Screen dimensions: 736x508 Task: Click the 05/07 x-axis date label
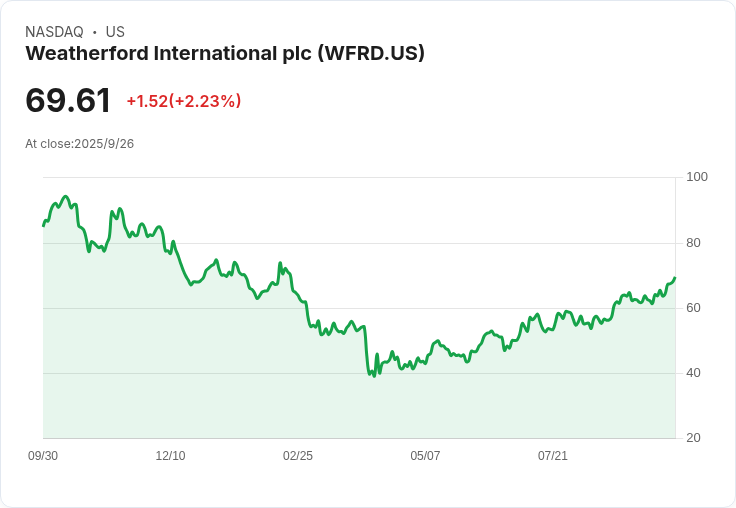coord(425,456)
